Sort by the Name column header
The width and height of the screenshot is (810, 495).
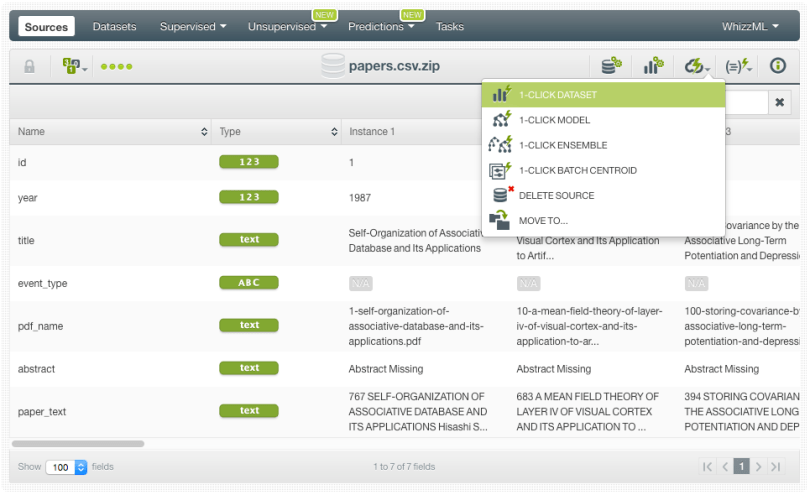point(112,132)
